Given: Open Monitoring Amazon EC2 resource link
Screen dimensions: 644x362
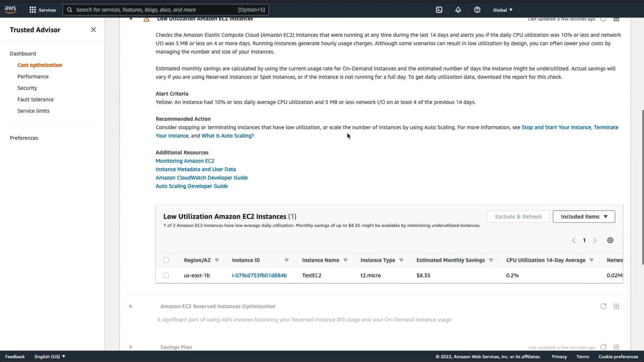Looking at the screenshot, I should click(185, 161).
